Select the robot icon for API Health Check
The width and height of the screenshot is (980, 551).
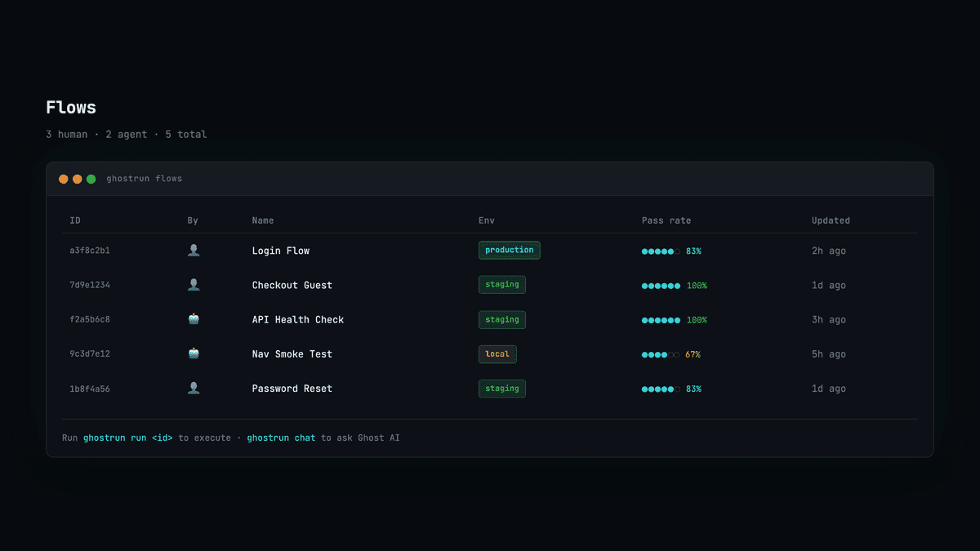pyautogui.click(x=194, y=318)
